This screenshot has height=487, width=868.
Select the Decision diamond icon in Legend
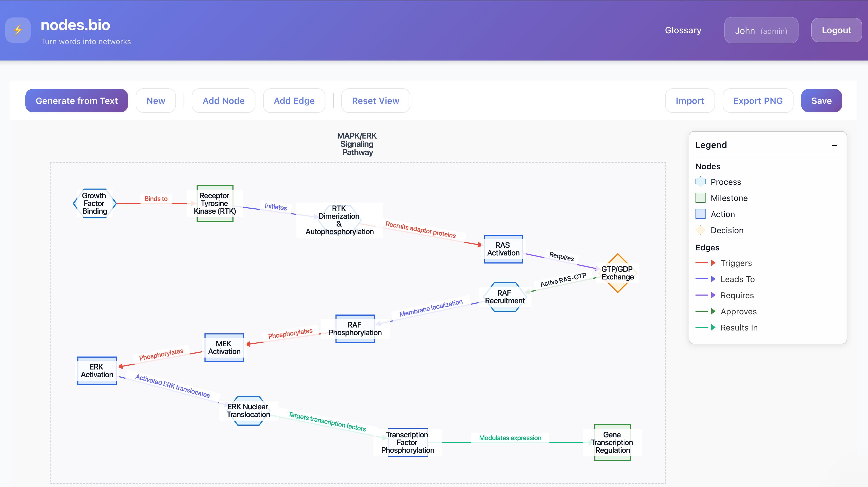point(701,230)
